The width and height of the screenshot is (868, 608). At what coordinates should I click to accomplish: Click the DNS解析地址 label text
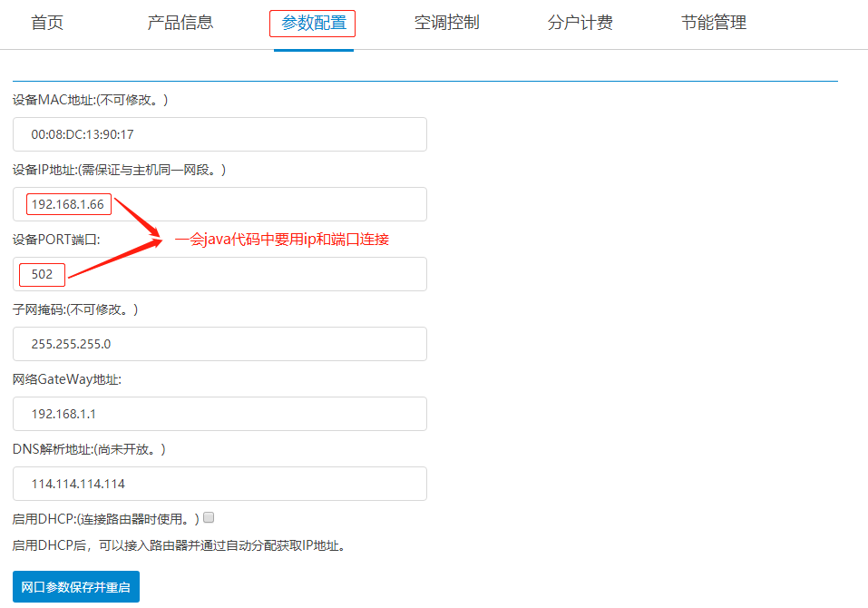(89, 449)
